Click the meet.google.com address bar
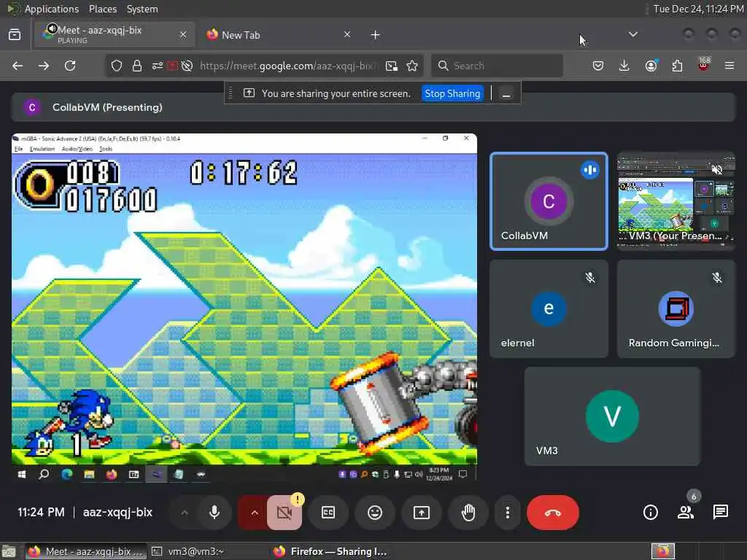This screenshot has width=747, height=560. point(287,66)
